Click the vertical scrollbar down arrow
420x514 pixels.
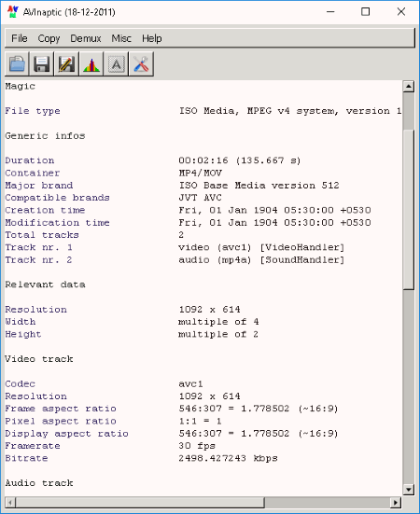click(409, 490)
